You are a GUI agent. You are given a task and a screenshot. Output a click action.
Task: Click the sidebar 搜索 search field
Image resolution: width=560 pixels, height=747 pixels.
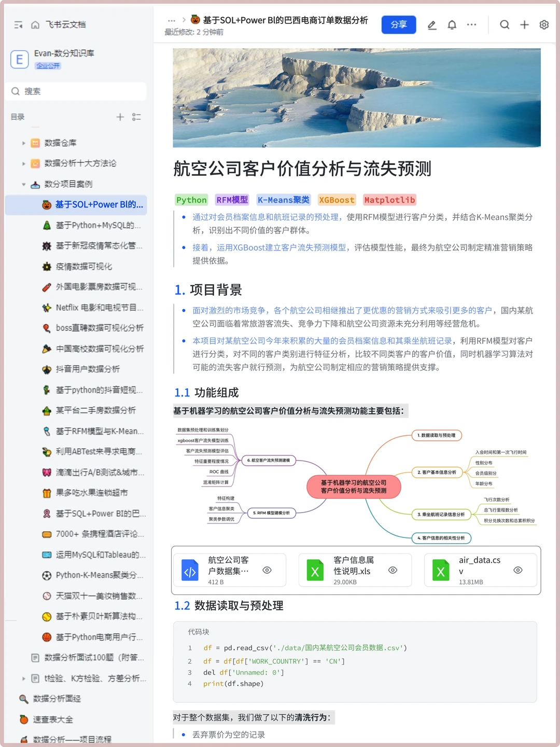76,91
